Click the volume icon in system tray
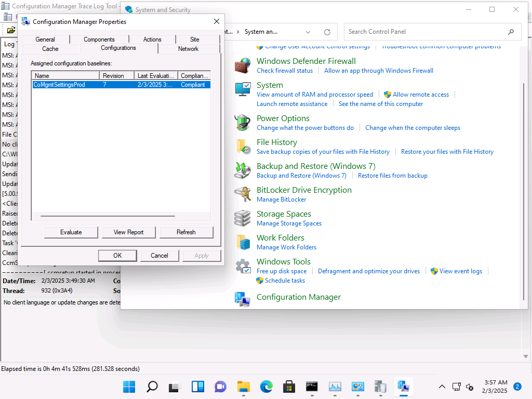Screen dimensions: 532x399 point(470,387)
